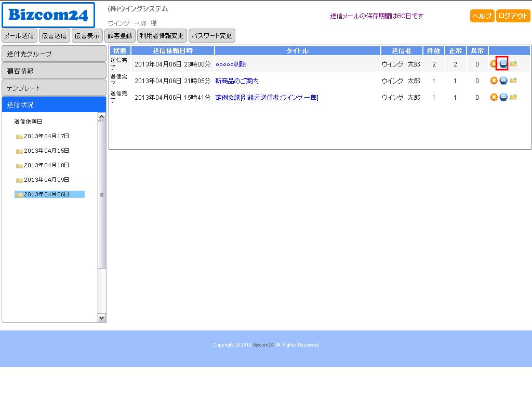532x399 pixels.
Task: Click the blue mail icon in ○○○○○削除 row
Action: click(503, 64)
